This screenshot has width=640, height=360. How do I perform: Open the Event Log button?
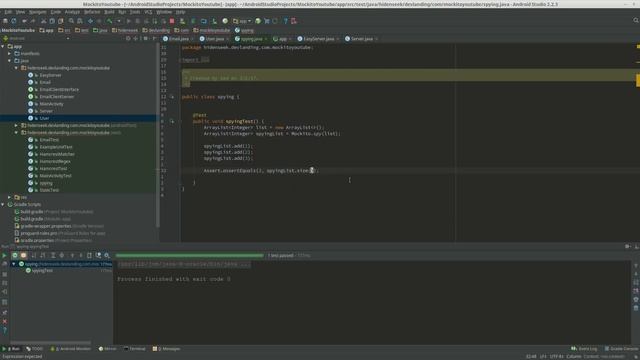pos(584,349)
